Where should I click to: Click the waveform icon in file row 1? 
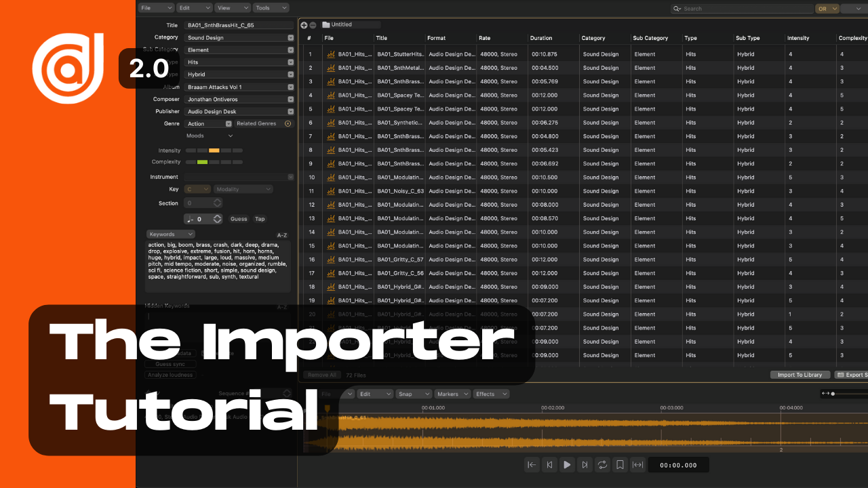point(331,54)
